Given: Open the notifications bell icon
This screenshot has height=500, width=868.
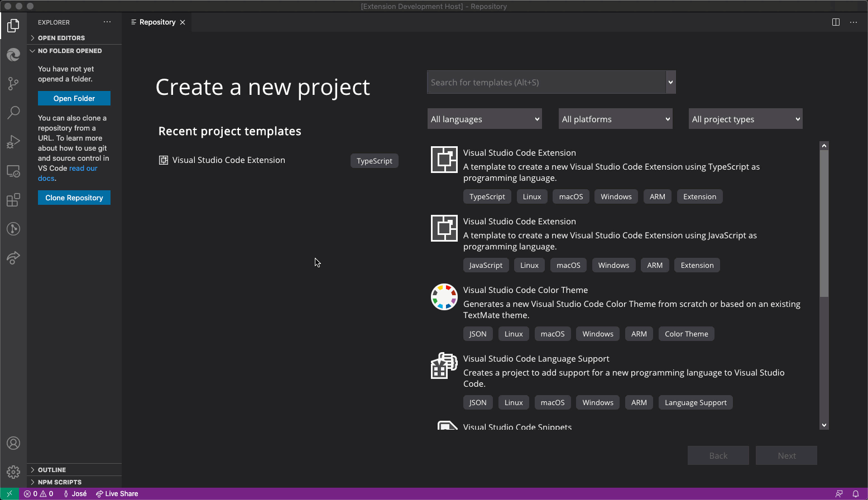Looking at the screenshot, I should pyautogui.click(x=856, y=494).
